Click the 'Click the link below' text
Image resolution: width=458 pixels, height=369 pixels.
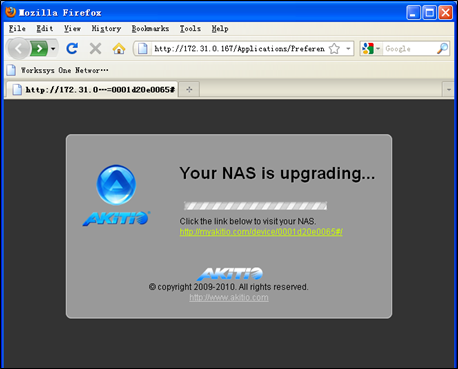[248, 221]
